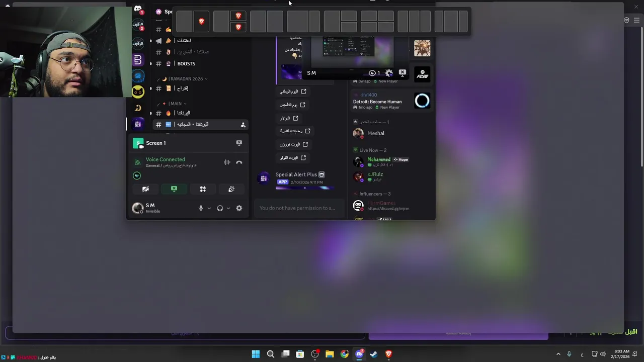Open Task View on taskbar
This screenshot has width=644, height=362.
(x=285, y=354)
